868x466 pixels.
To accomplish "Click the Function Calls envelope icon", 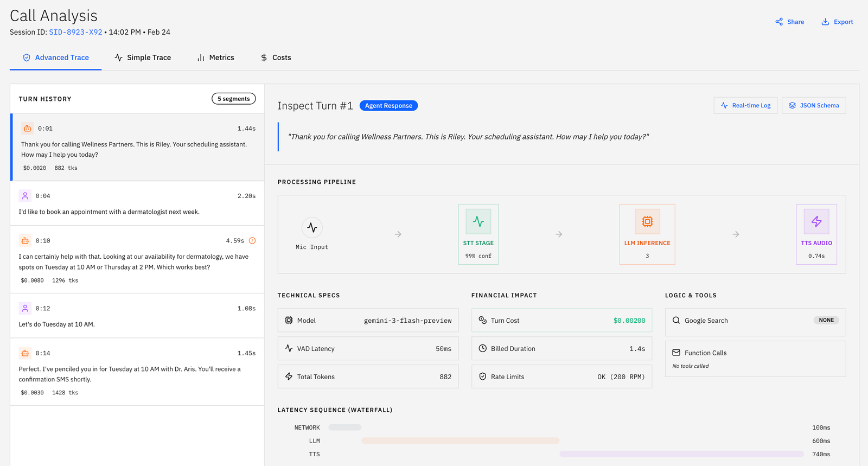I will (x=676, y=353).
